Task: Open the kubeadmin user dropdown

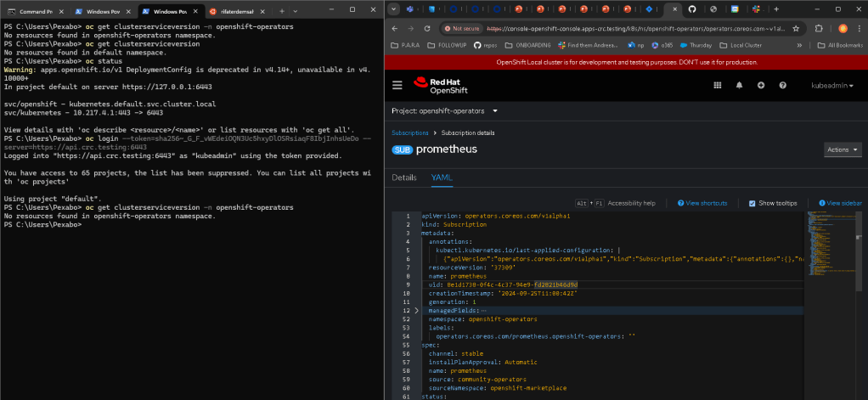Action: point(832,86)
